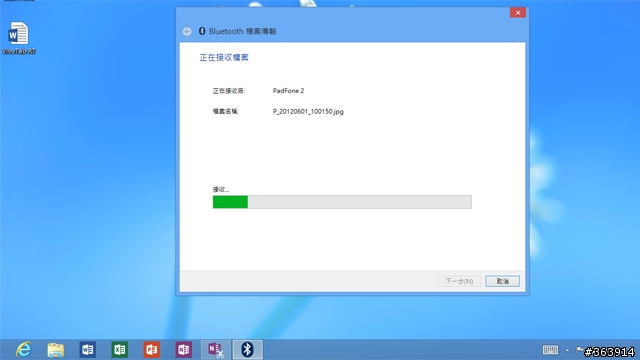
Task: Open File Explorer from the taskbar
Action: tap(56, 350)
